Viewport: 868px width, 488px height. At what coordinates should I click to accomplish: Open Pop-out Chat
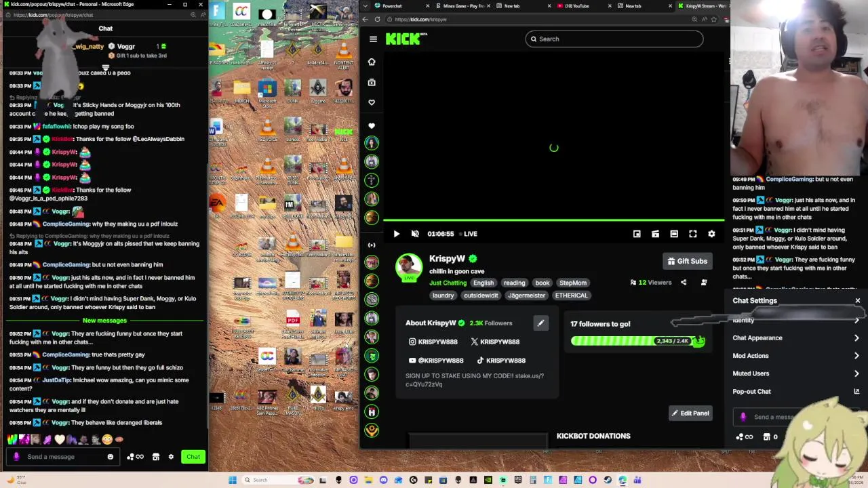[x=795, y=391]
